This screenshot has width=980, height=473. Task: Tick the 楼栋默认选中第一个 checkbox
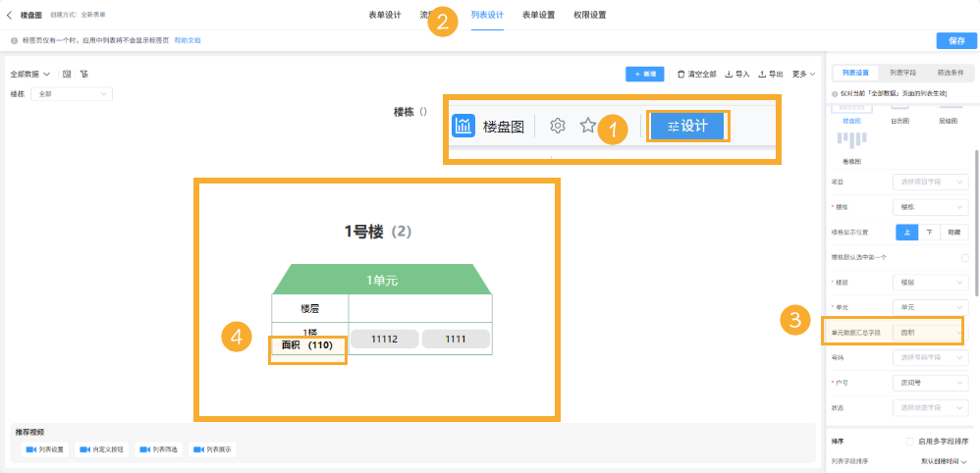pos(964,257)
